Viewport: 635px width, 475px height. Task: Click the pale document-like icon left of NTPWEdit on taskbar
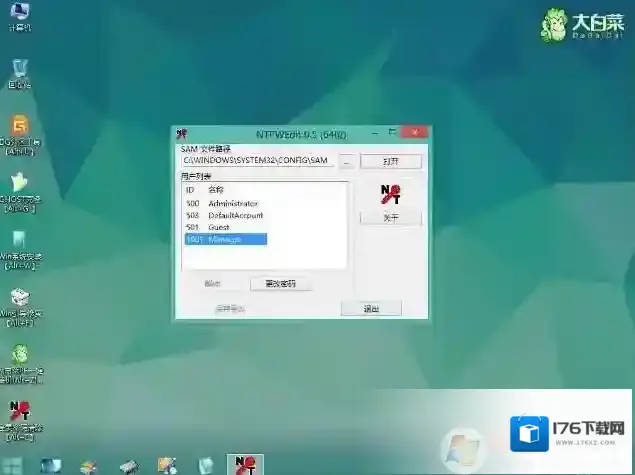[x=206, y=466]
